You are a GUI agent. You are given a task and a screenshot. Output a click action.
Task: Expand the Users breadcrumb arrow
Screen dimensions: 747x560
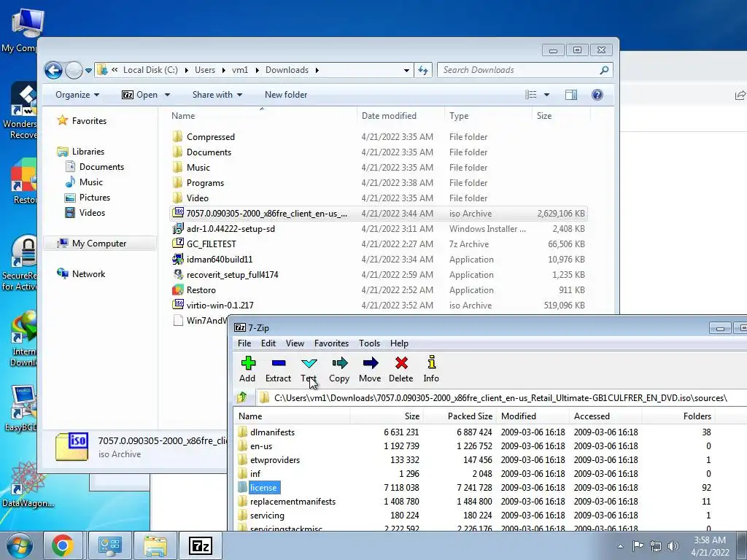point(223,70)
